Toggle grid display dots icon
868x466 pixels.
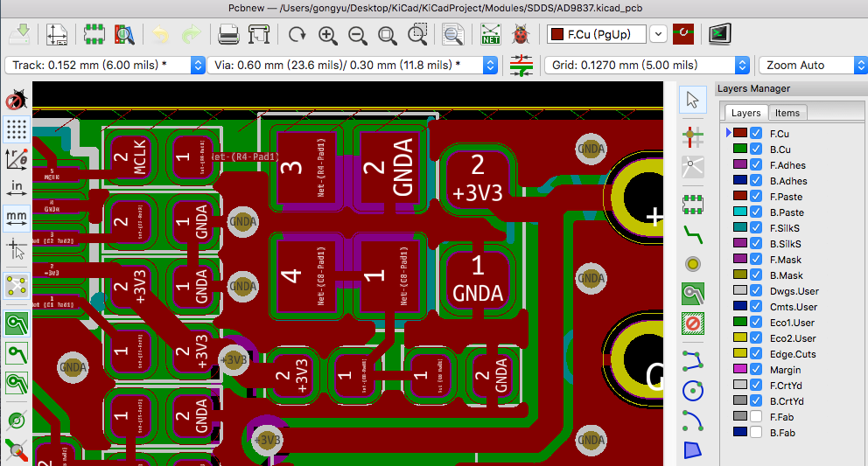(x=17, y=129)
